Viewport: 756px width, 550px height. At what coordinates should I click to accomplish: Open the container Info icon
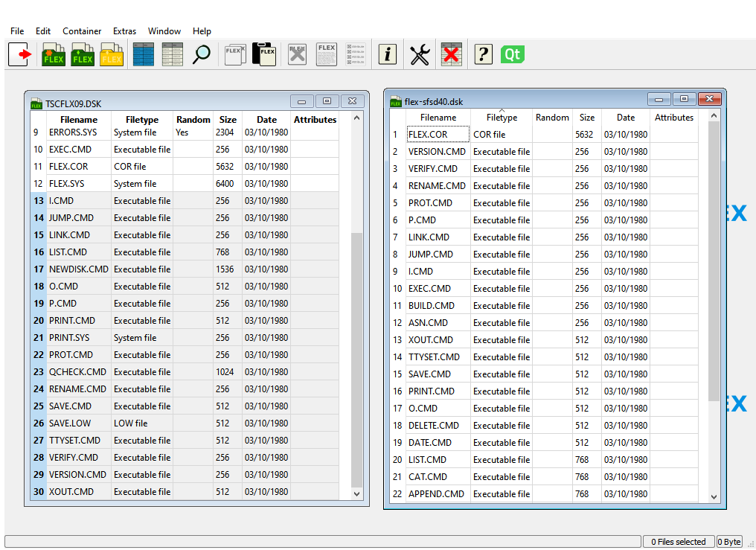[388, 54]
